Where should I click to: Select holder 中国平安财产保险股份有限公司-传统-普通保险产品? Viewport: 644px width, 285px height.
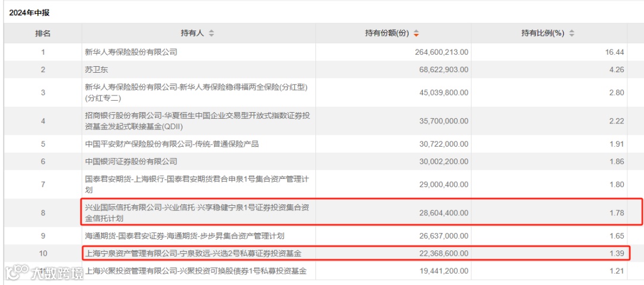click(172, 144)
